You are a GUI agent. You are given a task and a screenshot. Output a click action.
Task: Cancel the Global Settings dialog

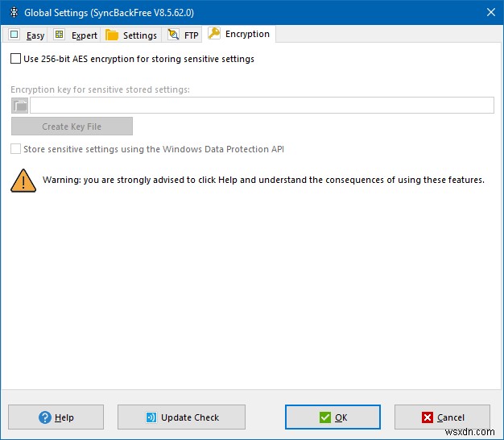[442, 417]
